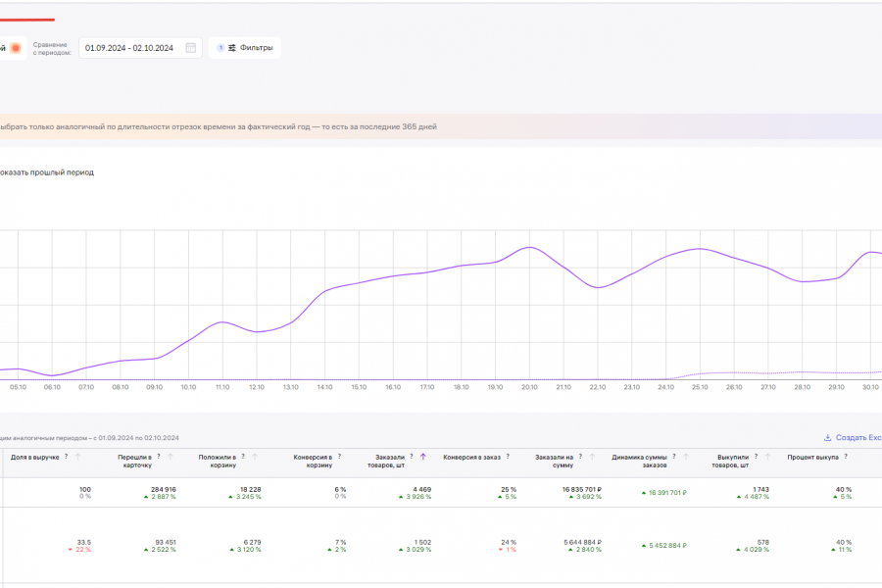Click the 25.10 date label on chart axis
Image resolution: width=882 pixels, height=588 pixels.
click(x=700, y=387)
